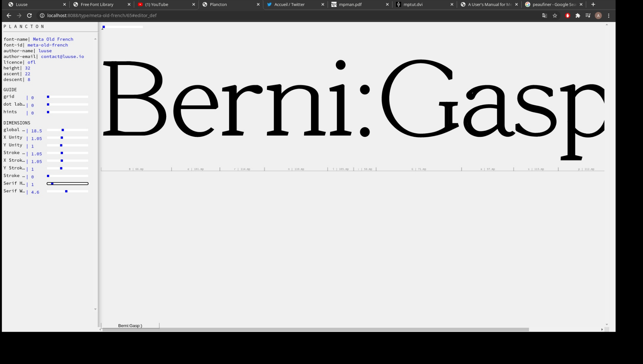Click the media control queue icon
Screen dimensions: 643x364
pos(588,16)
